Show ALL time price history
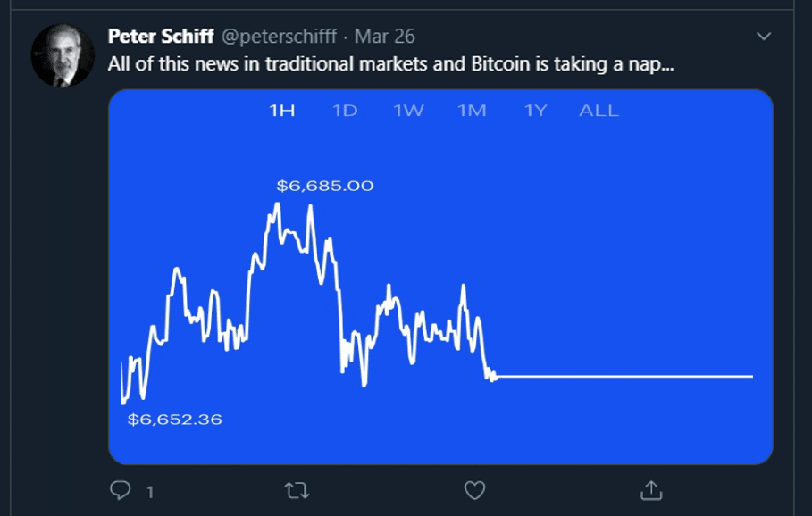Image resolution: width=812 pixels, height=516 pixels. tap(599, 111)
